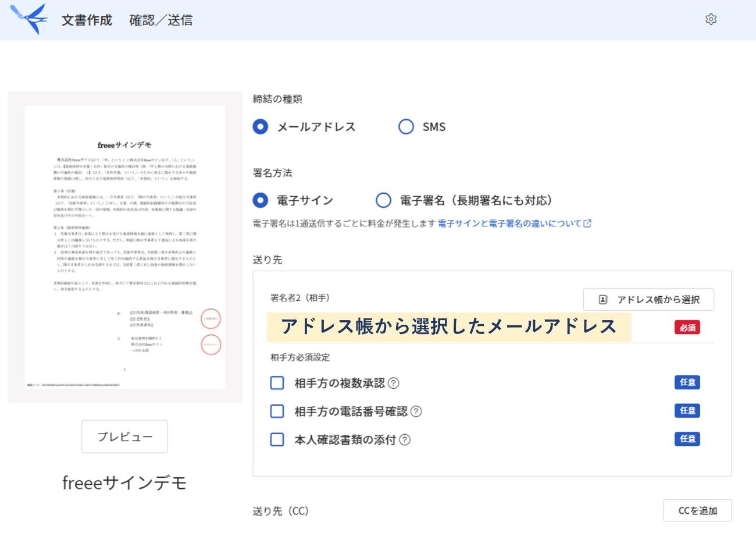Open help for 本人確認書類の添付

click(x=405, y=440)
